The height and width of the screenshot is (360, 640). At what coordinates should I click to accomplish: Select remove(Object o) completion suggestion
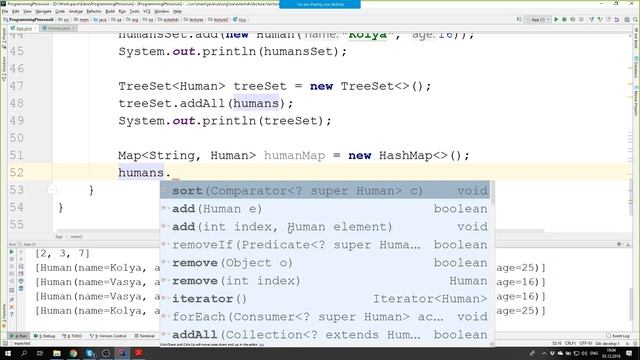[325, 262]
